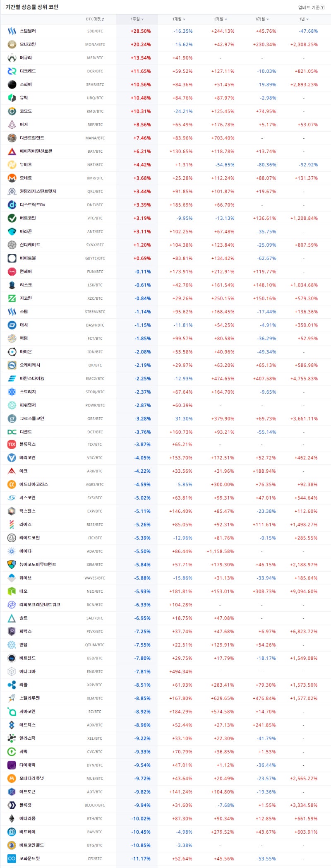Click the Bitcoin Gold (BTG) icon
This screenshot has height=868, width=331.
(12, 845)
